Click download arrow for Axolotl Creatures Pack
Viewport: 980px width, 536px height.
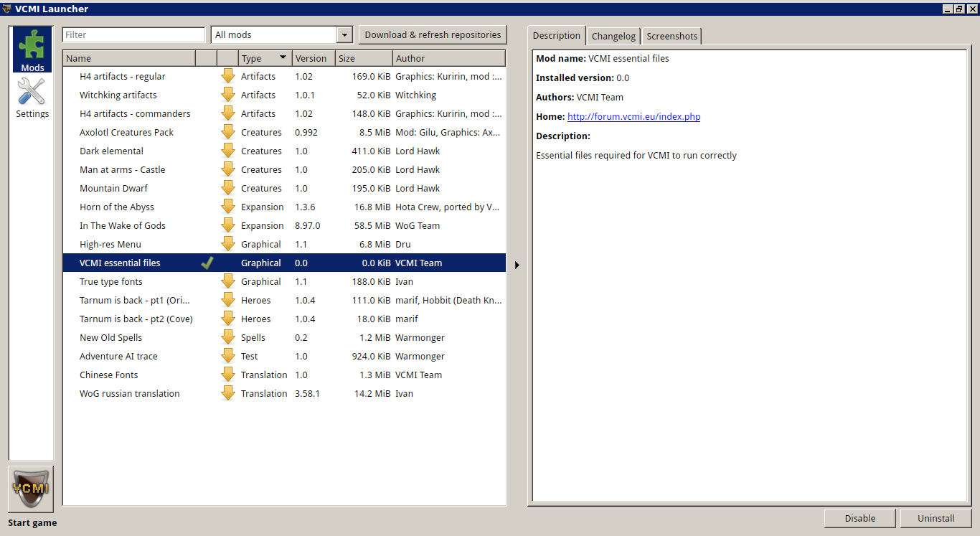228,132
